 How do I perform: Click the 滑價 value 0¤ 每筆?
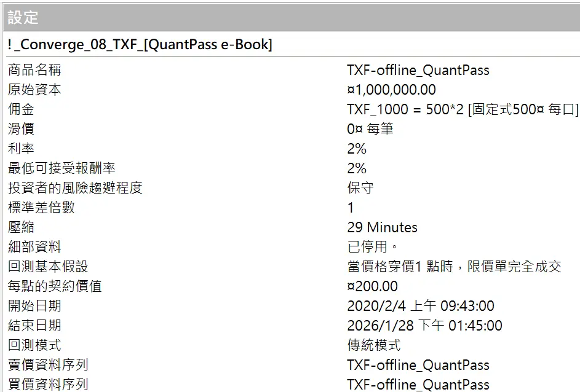click(x=370, y=129)
